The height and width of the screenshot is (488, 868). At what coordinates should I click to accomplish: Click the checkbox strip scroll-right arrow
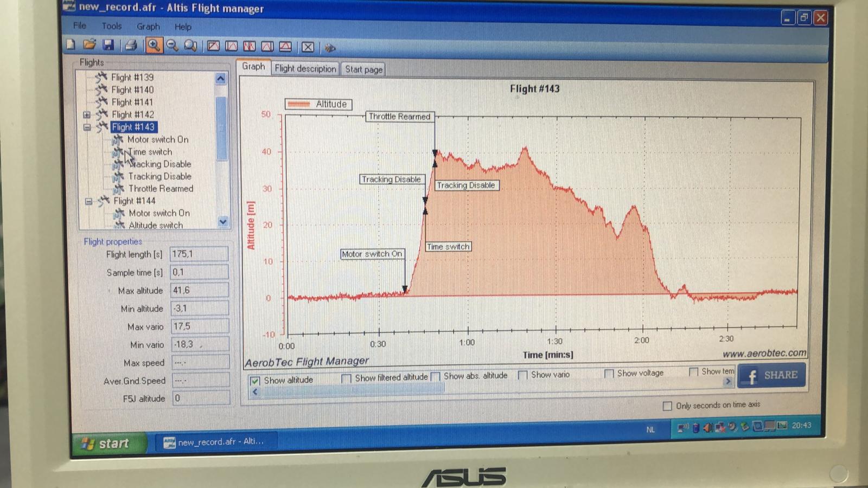tap(728, 382)
